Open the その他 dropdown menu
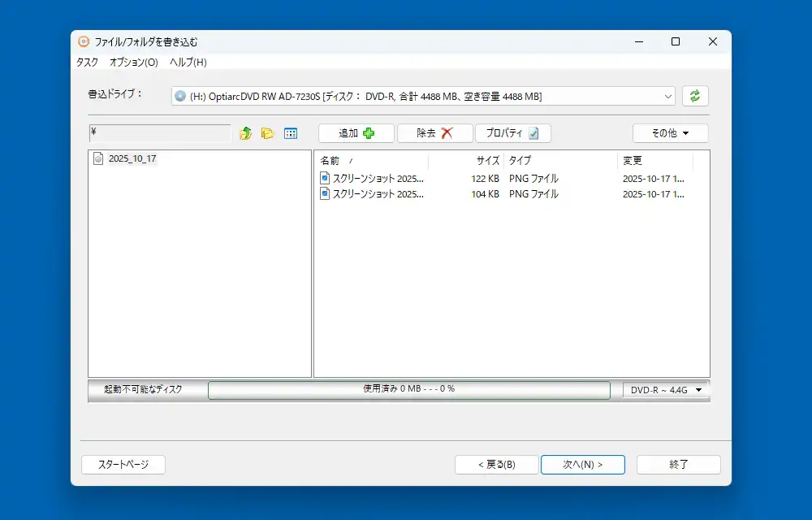Image resolution: width=812 pixels, height=520 pixels. pos(670,133)
